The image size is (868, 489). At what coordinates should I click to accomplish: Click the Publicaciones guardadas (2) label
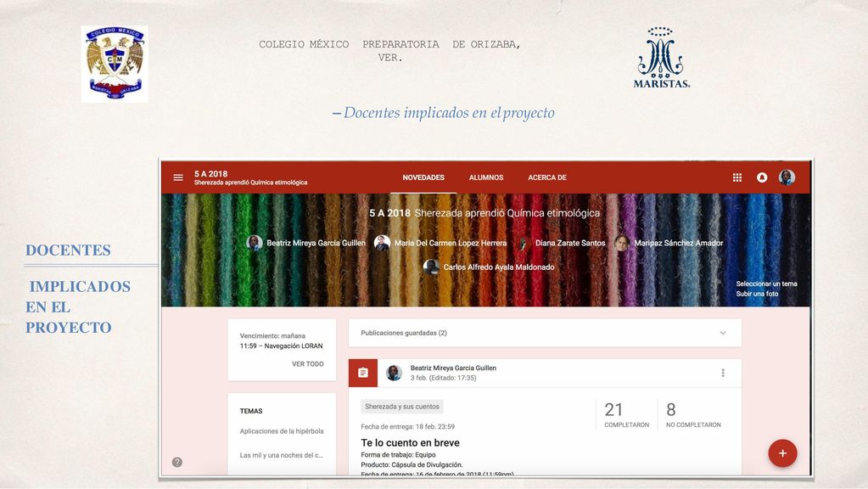pos(404,334)
